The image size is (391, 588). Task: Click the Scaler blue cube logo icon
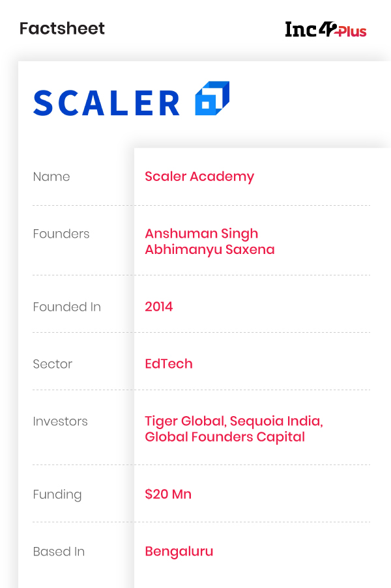tap(212, 98)
